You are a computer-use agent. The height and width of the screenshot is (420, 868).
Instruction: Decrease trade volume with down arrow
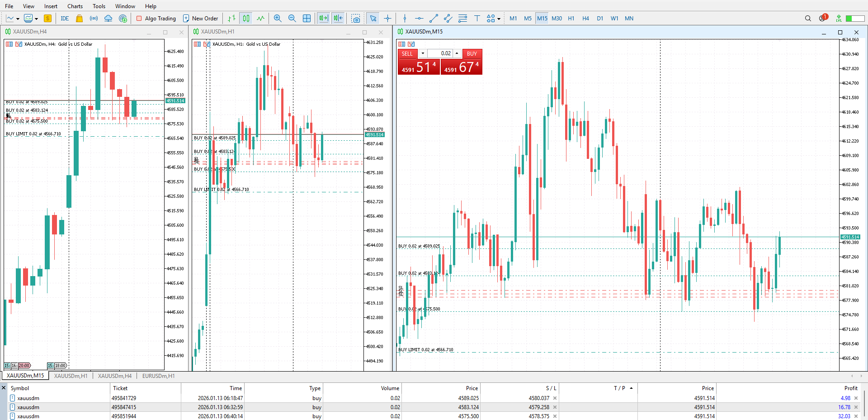click(423, 53)
